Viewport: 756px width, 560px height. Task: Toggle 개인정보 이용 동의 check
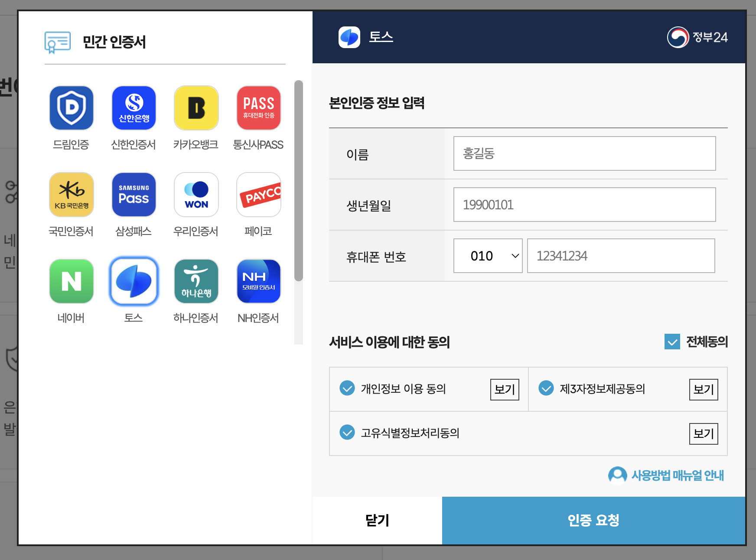[x=347, y=388]
